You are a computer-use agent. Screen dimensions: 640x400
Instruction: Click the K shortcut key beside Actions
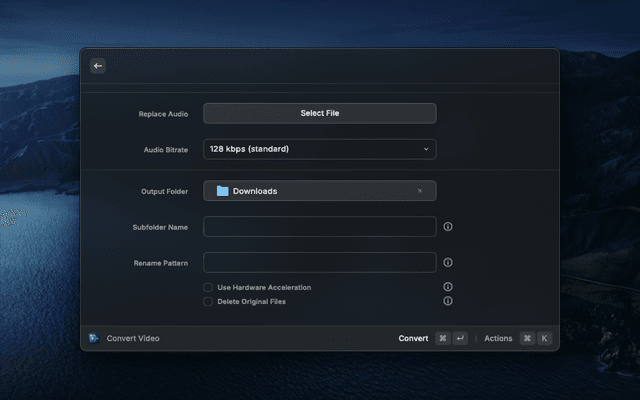(545, 338)
